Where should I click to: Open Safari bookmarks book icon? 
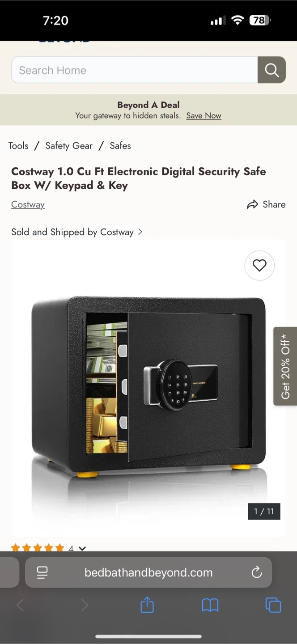[x=210, y=606]
